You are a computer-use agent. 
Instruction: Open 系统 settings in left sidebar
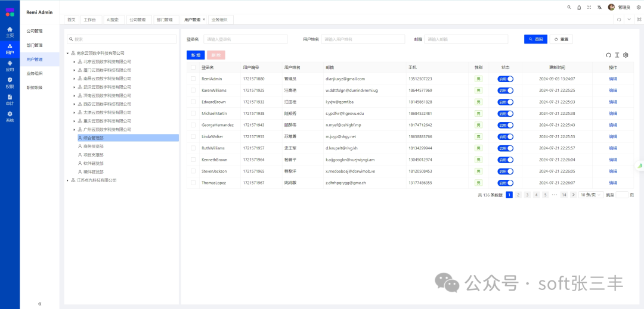pos(10,116)
